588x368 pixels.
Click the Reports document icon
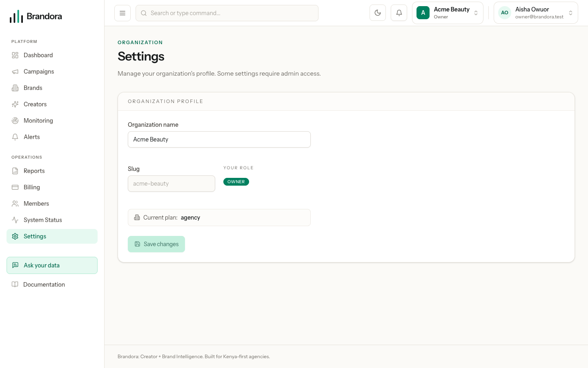coord(15,171)
